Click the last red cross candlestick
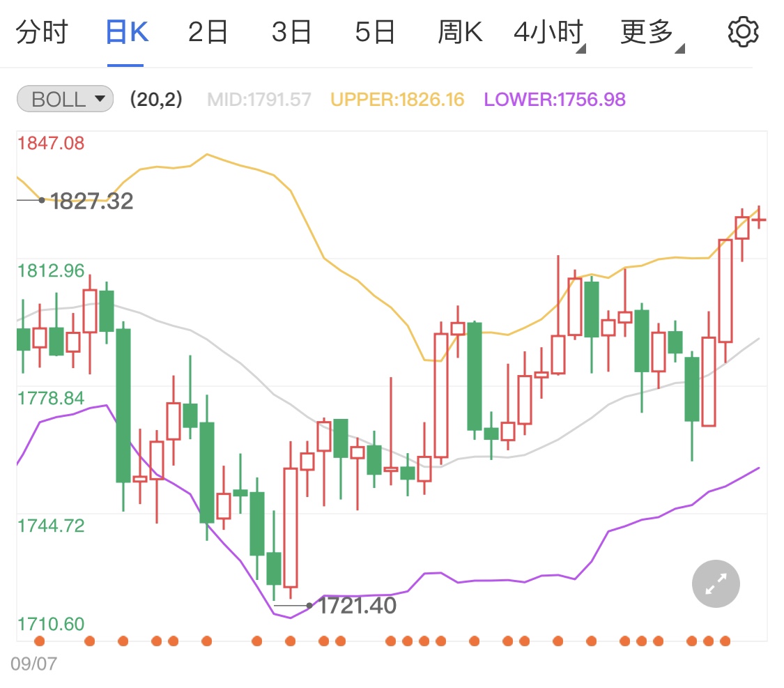Viewport: 784px width, 688px height. 759,218
